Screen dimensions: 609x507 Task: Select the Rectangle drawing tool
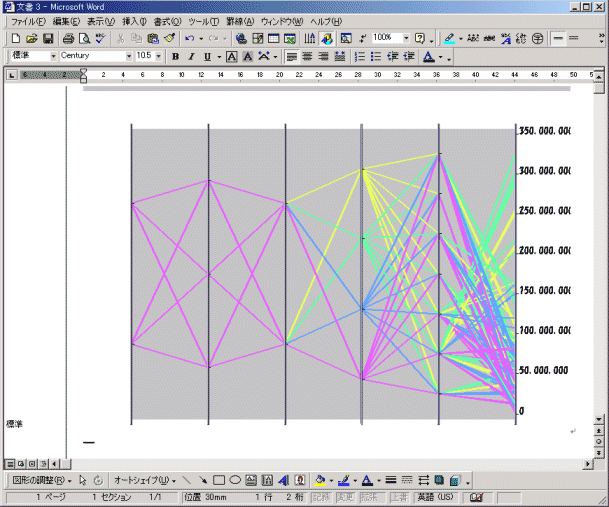click(x=219, y=480)
